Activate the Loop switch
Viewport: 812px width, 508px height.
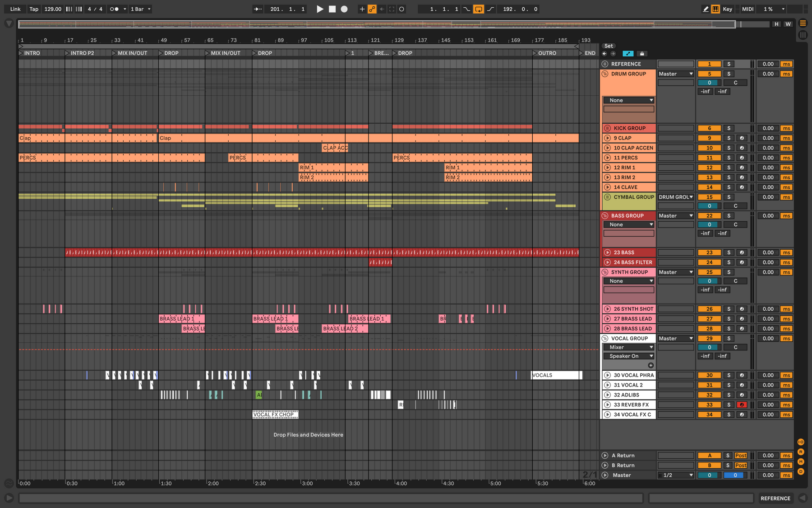point(479,9)
